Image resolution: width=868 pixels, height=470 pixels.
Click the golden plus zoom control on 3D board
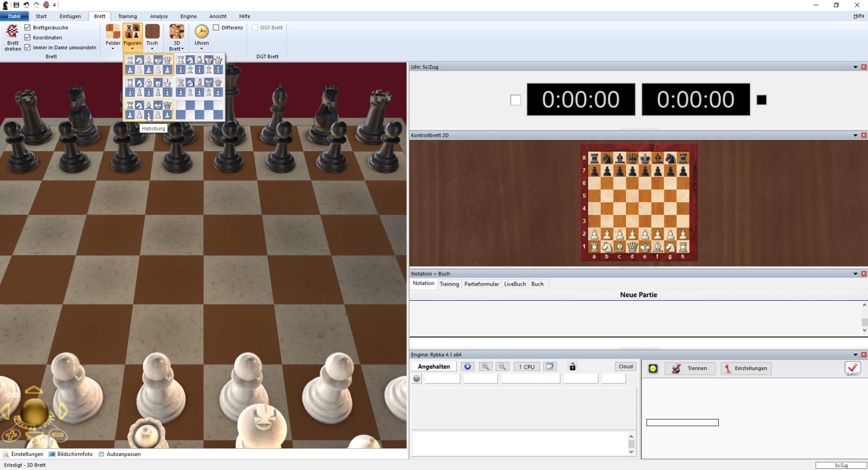coord(12,435)
